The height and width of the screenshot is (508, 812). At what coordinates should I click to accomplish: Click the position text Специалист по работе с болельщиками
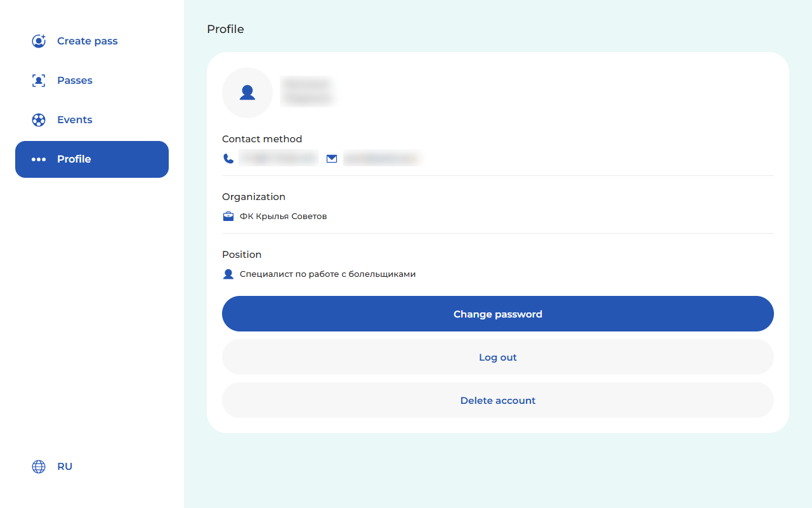pyautogui.click(x=328, y=274)
